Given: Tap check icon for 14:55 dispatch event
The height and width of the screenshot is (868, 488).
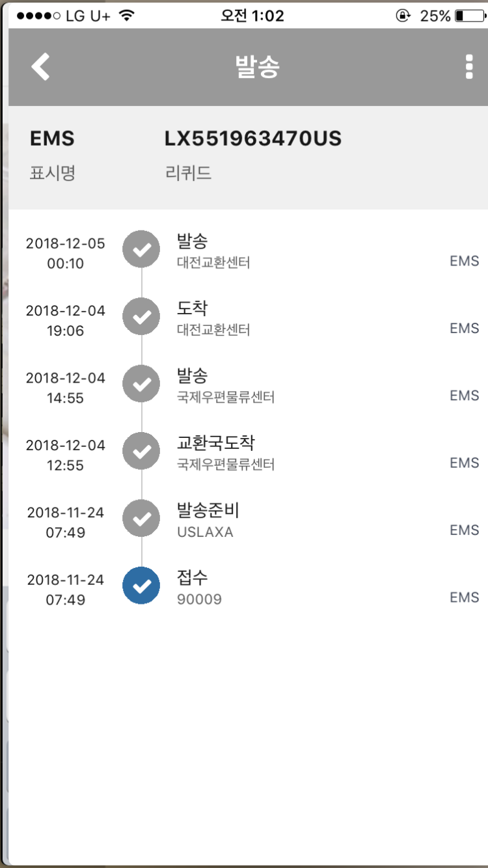Looking at the screenshot, I should [x=141, y=384].
